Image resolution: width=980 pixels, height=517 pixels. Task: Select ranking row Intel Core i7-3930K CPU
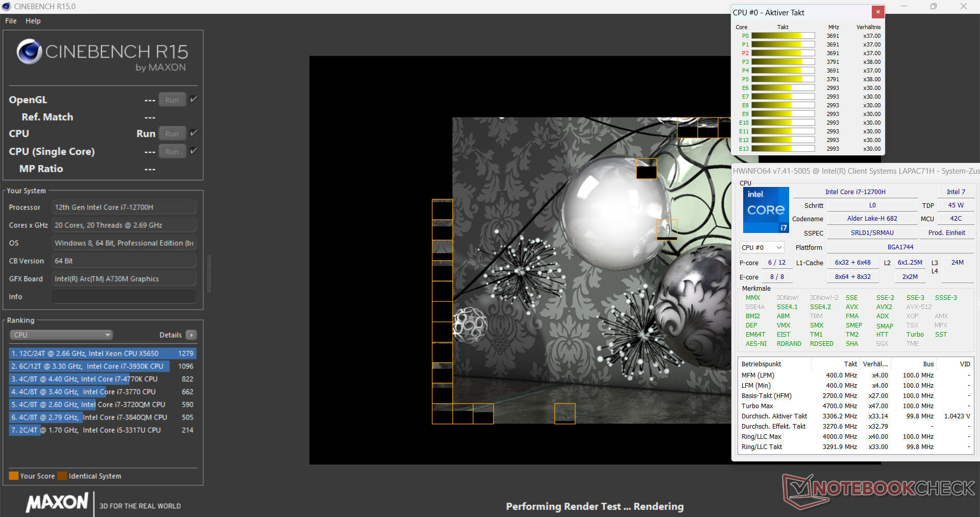click(x=103, y=366)
